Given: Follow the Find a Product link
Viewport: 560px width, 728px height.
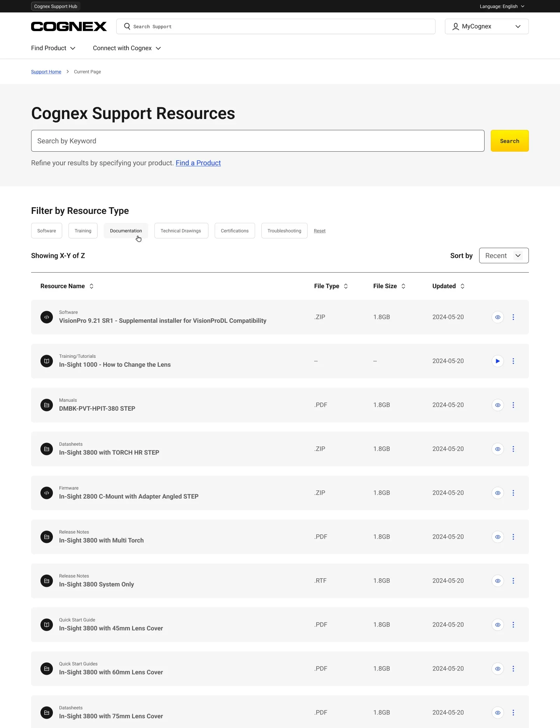Looking at the screenshot, I should click(x=198, y=163).
